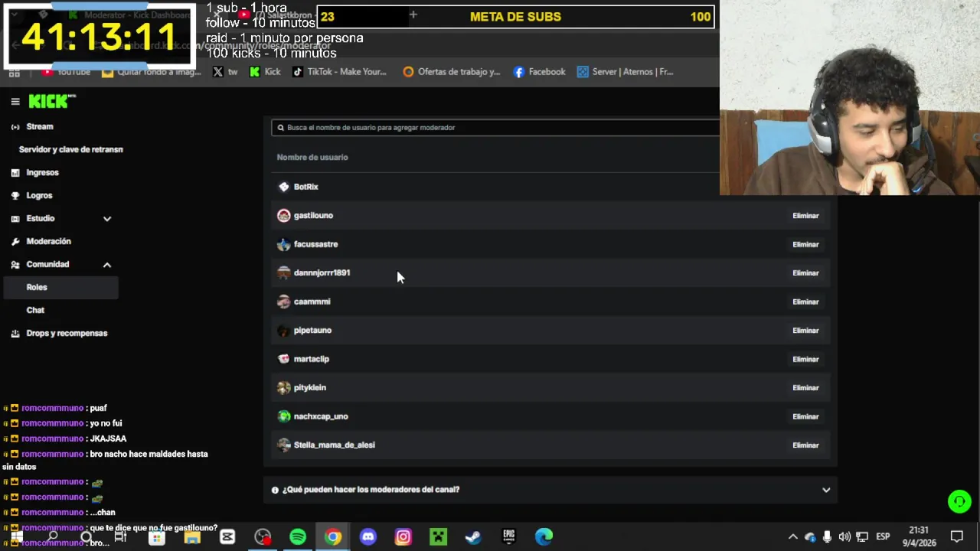Click pityklein avatar
This screenshot has width=980, height=551.
[284, 388]
